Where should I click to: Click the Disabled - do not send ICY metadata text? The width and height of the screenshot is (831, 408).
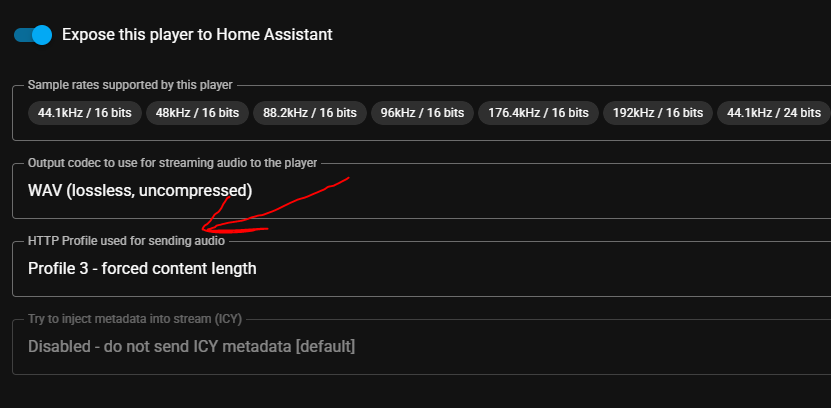(x=191, y=347)
